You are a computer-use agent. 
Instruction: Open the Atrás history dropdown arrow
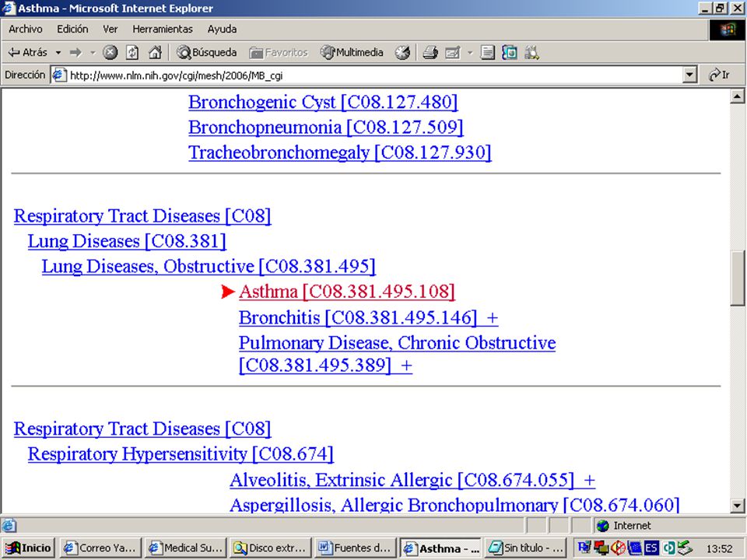(x=58, y=52)
